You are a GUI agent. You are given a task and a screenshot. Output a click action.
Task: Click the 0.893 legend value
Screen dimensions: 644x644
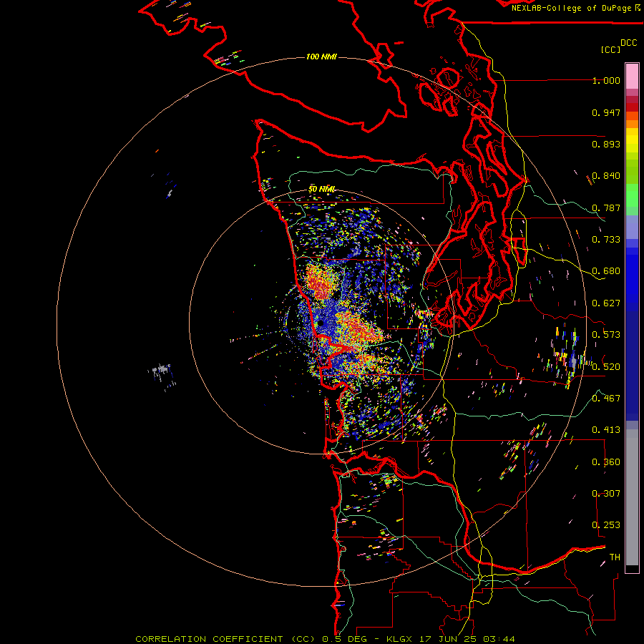(x=606, y=144)
